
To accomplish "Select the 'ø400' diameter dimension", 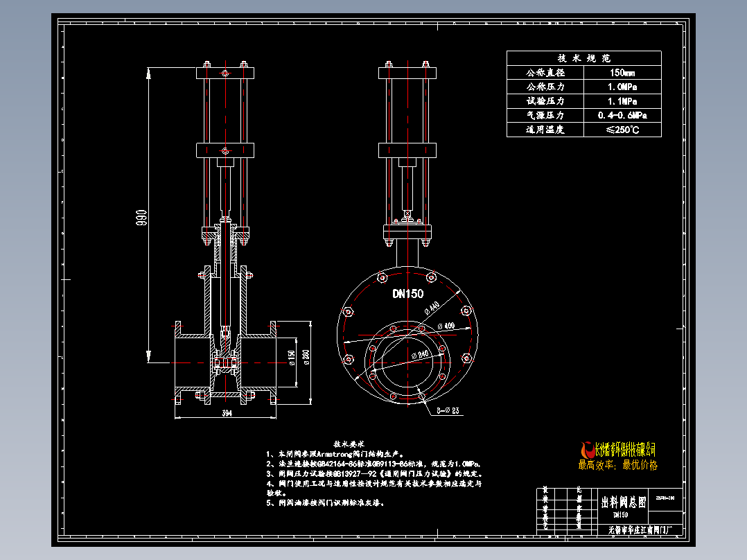I will point(446,326).
